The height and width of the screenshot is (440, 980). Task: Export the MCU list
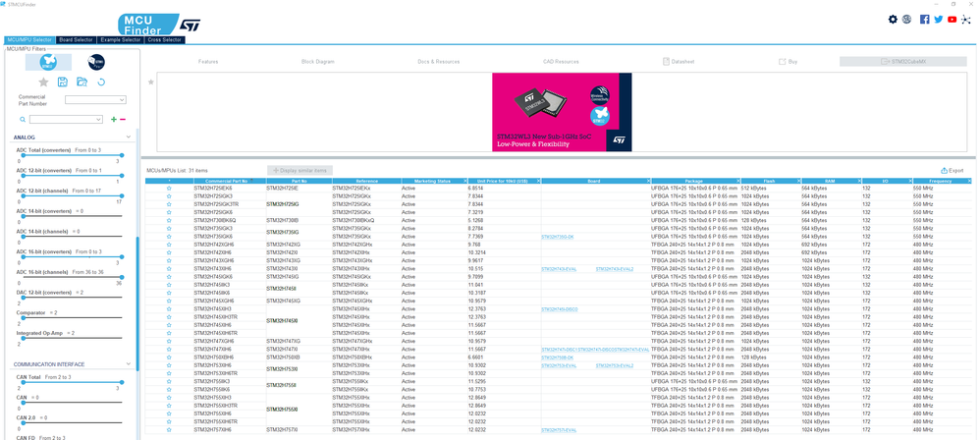click(x=952, y=170)
